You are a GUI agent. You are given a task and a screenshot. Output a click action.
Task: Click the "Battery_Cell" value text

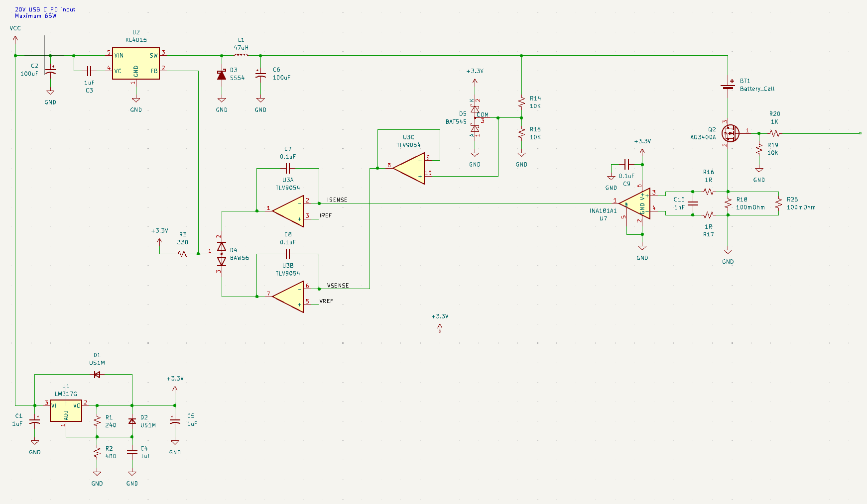tap(757, 89)
